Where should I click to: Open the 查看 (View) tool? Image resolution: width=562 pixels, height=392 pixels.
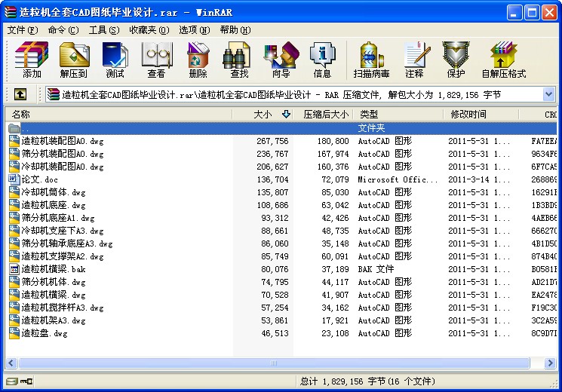pyautogui.click(x=157, y=60)
